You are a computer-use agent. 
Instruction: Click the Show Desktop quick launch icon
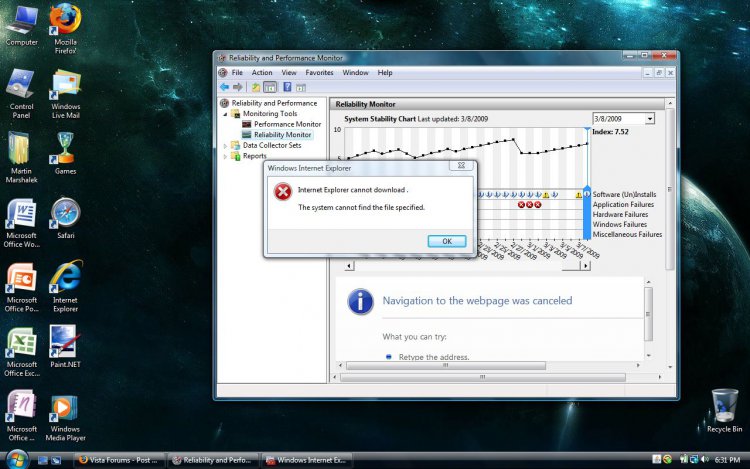click(x=43, y=460)
